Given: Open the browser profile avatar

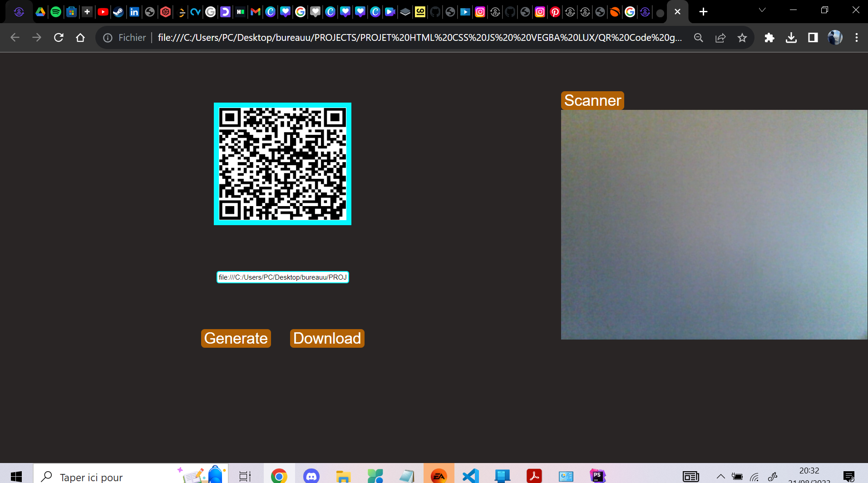Looking at the screenshot, I should point(835,38).
